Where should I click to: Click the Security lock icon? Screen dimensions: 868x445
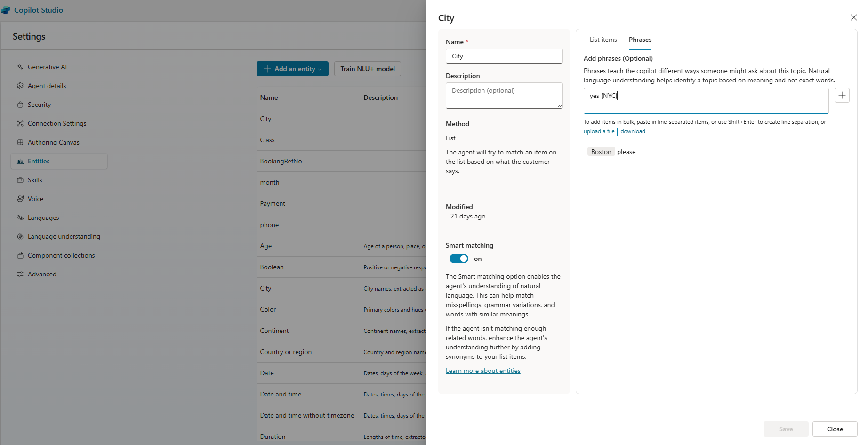(20, 105)
